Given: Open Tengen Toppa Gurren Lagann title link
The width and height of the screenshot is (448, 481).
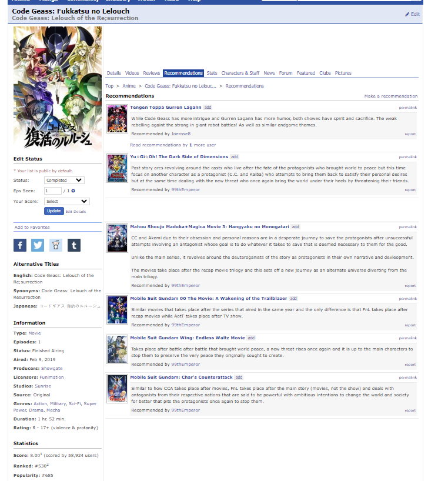Looking at the screenshot, I should coord(166,107).
